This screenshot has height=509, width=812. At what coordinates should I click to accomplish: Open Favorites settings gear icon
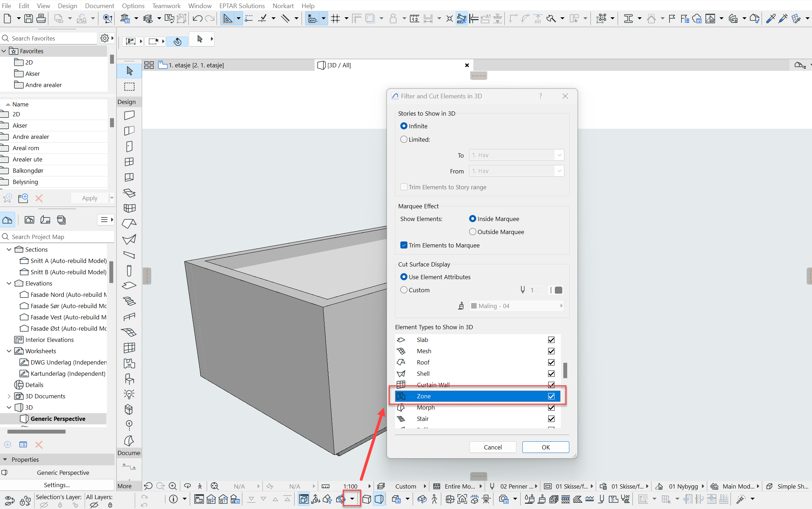pos(105,38)
